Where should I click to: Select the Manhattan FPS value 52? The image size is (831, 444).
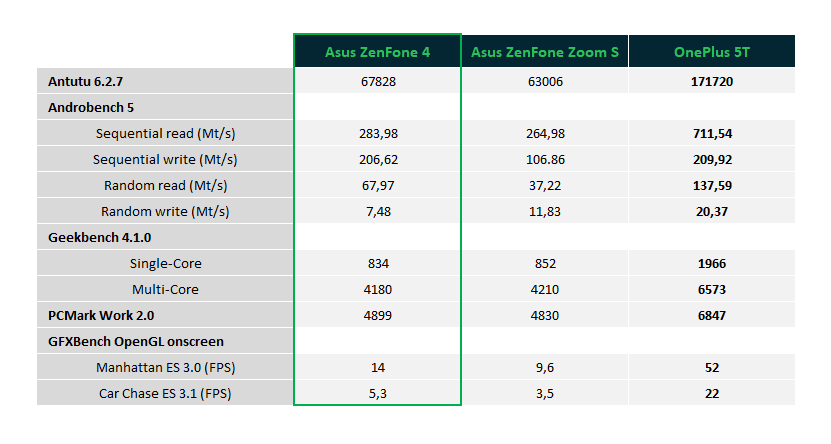(712, 367)
